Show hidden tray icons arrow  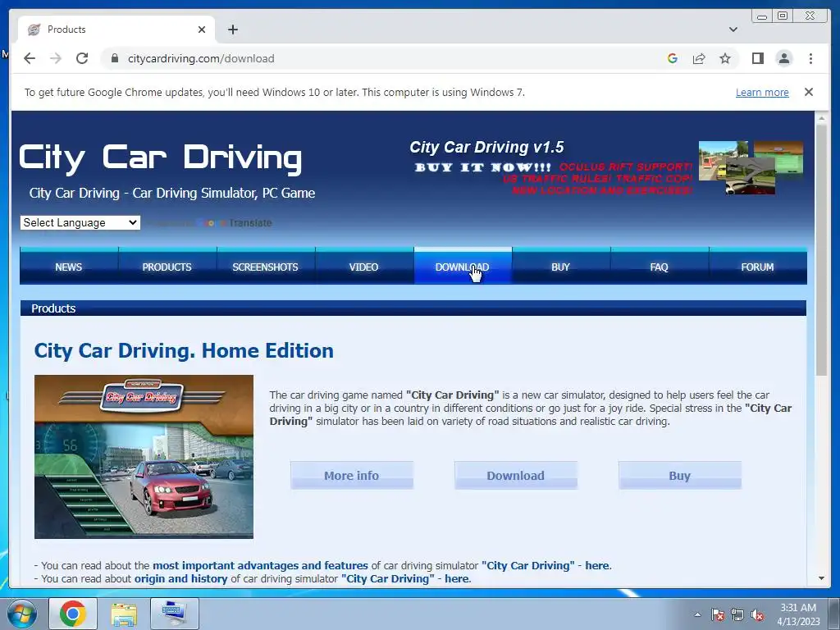click(697, 614)
